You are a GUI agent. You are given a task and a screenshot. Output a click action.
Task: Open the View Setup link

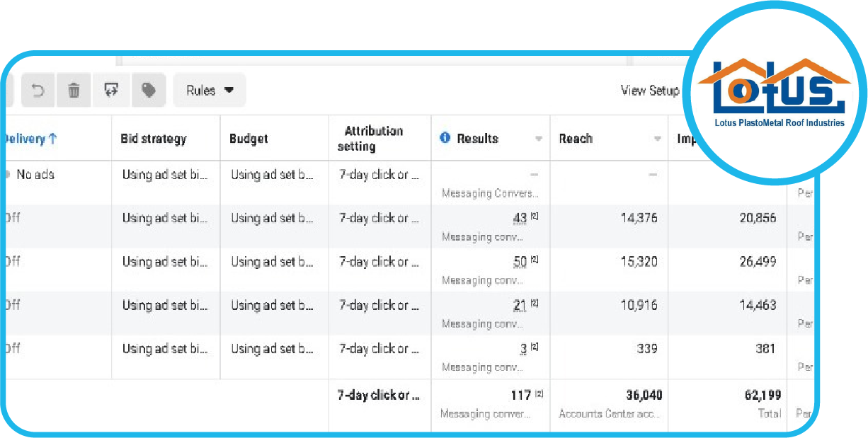coord(650,91)
